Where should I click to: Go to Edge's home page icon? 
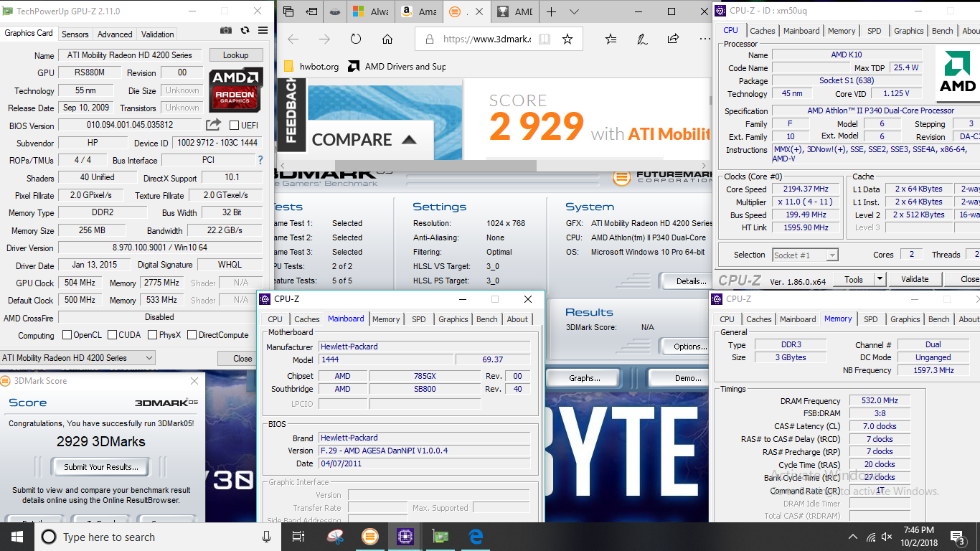[387, 39]
